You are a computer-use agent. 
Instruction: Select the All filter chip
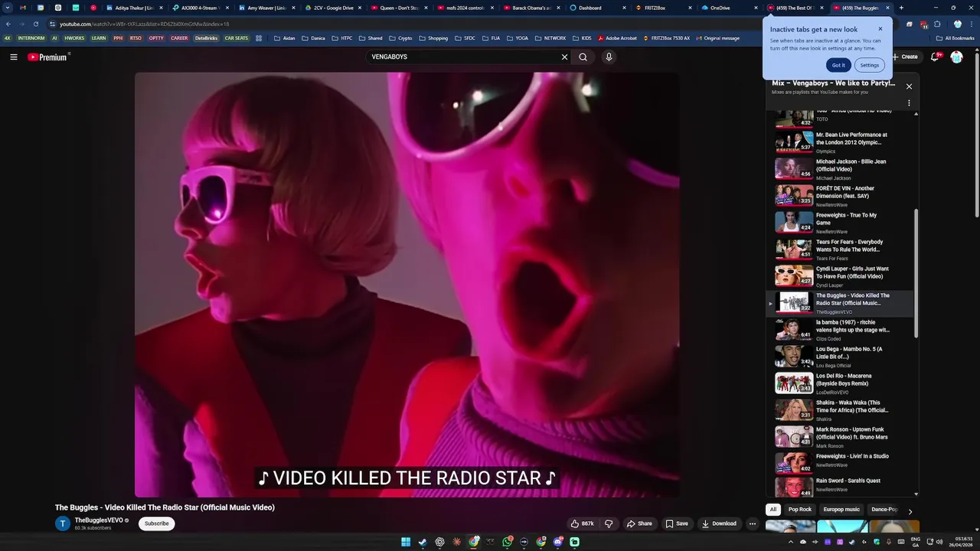(x=773, y=509)
